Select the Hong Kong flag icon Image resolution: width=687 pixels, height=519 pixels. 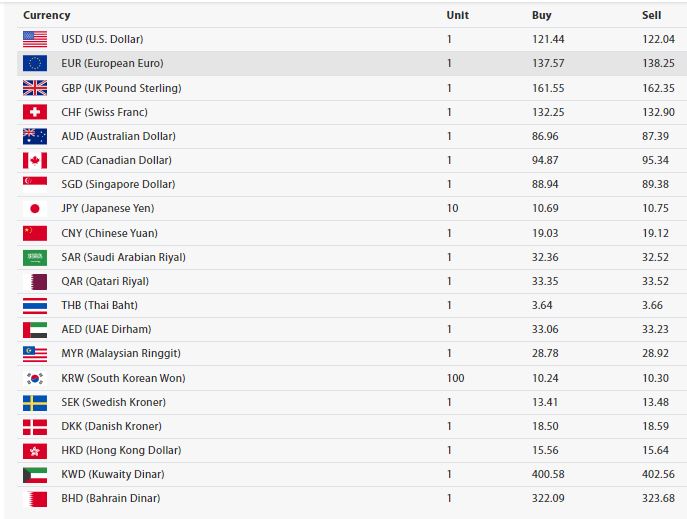(35, 451)
